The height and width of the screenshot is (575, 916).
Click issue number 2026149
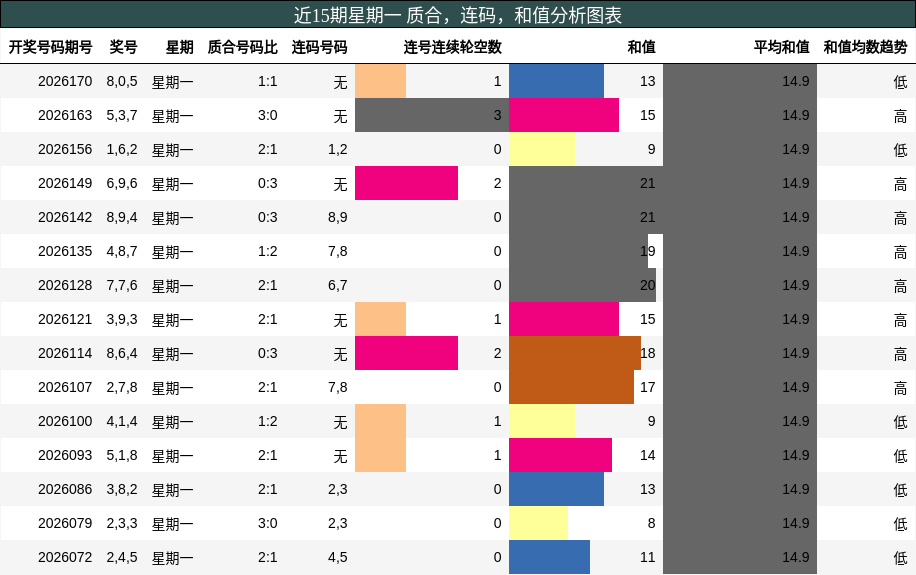pyautogui.click(x=65, y=183)
